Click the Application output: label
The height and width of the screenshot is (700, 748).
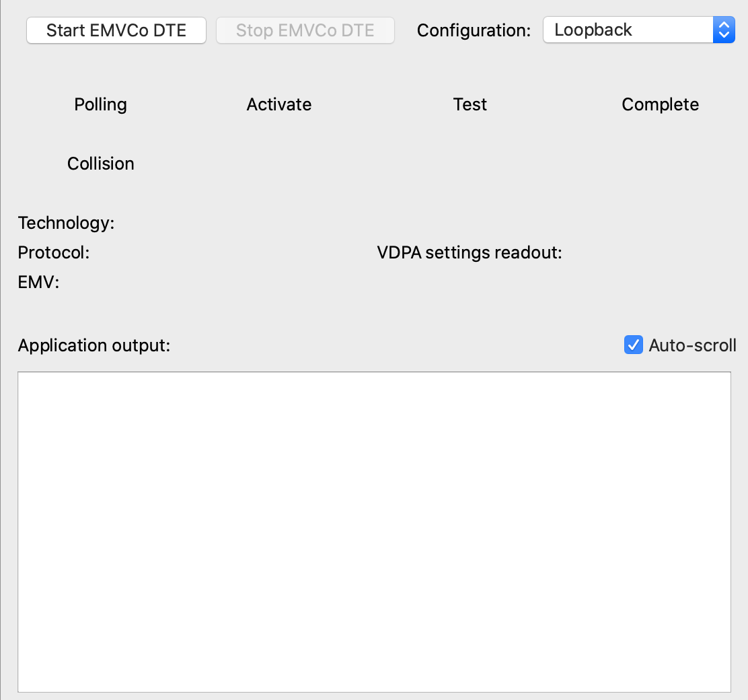point(94,345)
